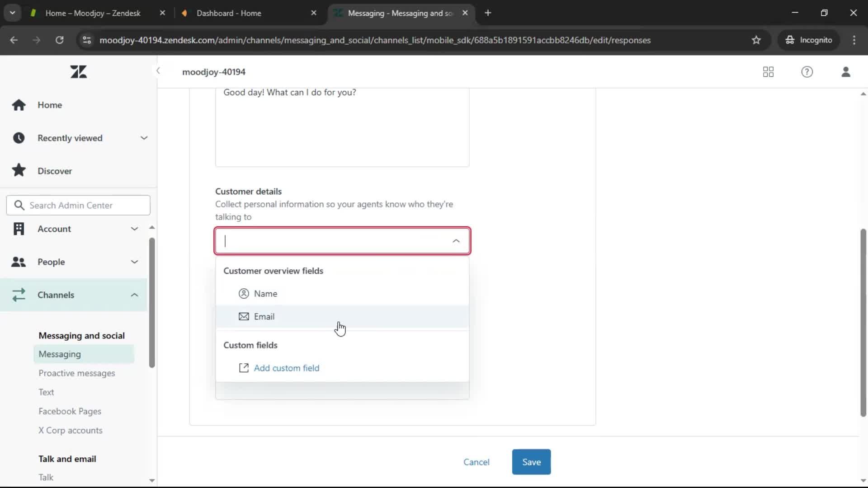Click the Incognito indicator
Screen dimensions: 868x488
(x=809, y=40)
